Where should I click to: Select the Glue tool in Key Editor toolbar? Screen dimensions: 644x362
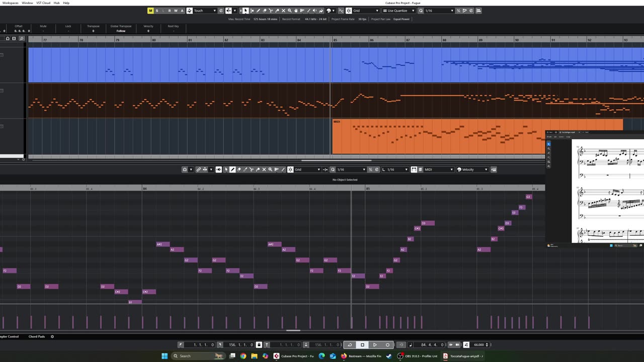258,169
